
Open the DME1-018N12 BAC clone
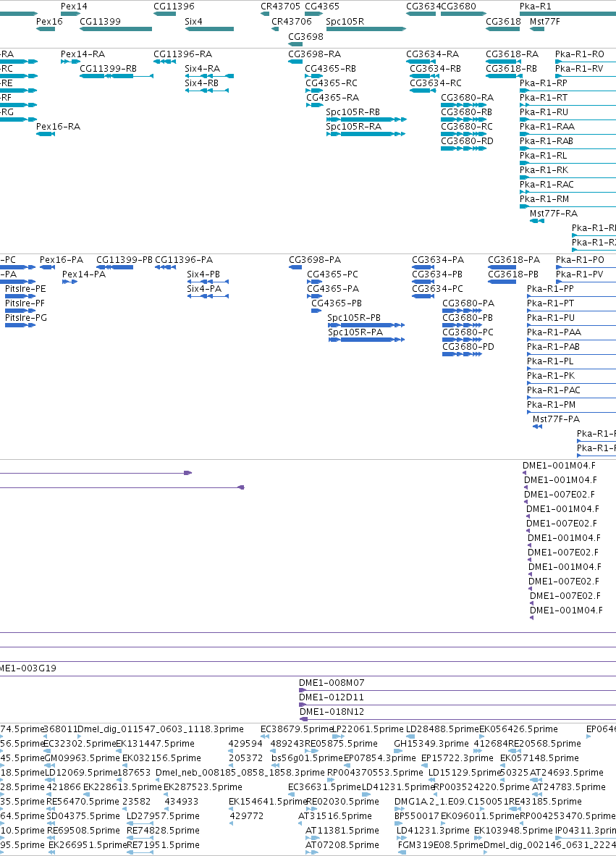457,720
